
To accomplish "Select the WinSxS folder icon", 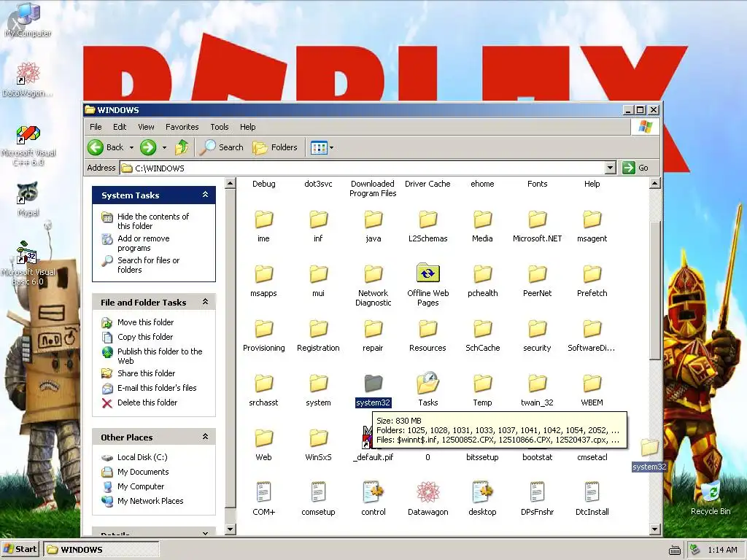I will [318, 437].
